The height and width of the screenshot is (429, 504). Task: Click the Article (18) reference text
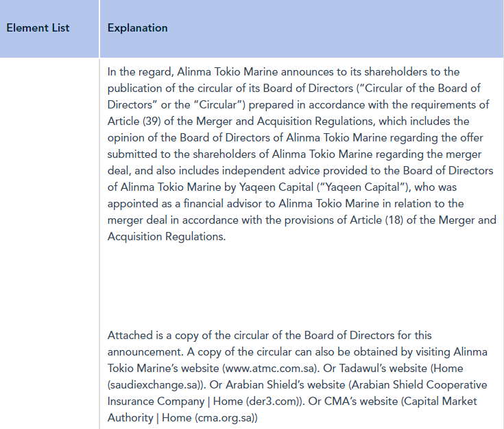376,220
